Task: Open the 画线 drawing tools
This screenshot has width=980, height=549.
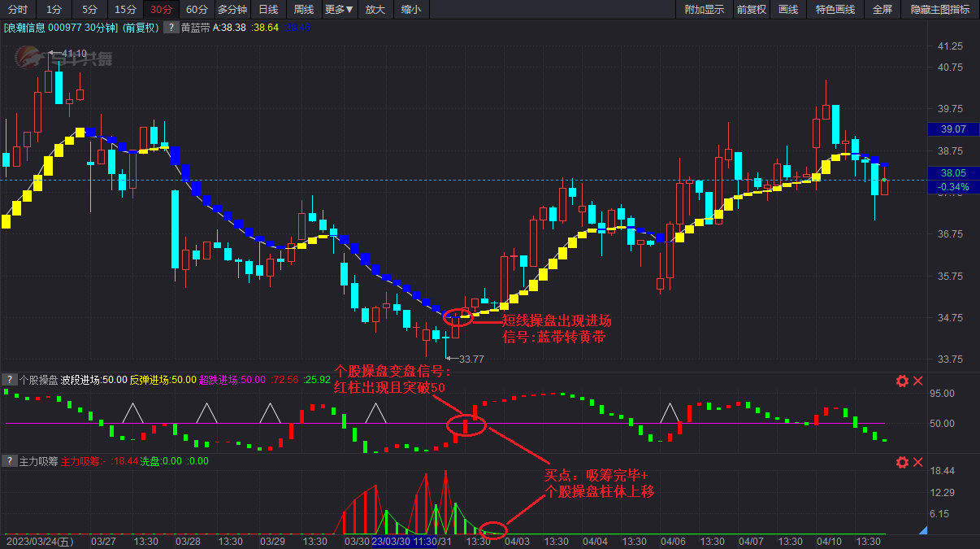Action: (788, 10)
